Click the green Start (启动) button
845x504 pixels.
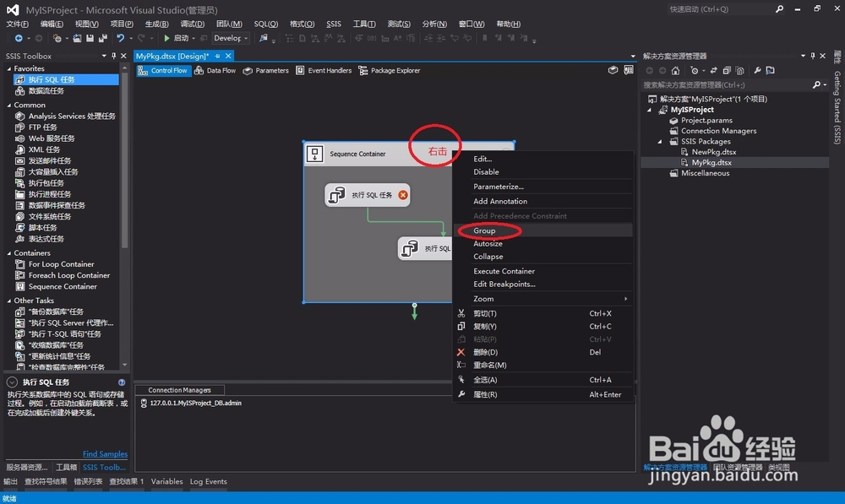(x=176, y=38)
